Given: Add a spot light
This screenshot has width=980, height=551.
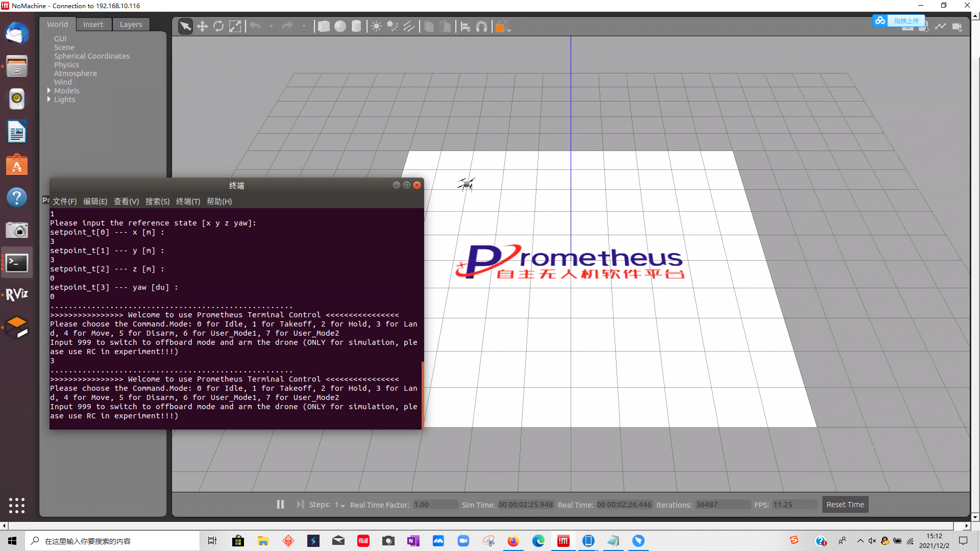Looking at the screenshot, I should pos(393,27).
